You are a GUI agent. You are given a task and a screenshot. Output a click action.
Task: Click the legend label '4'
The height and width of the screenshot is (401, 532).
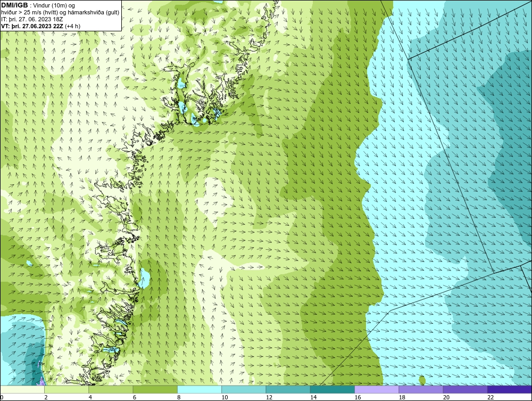tap(90, 398)
